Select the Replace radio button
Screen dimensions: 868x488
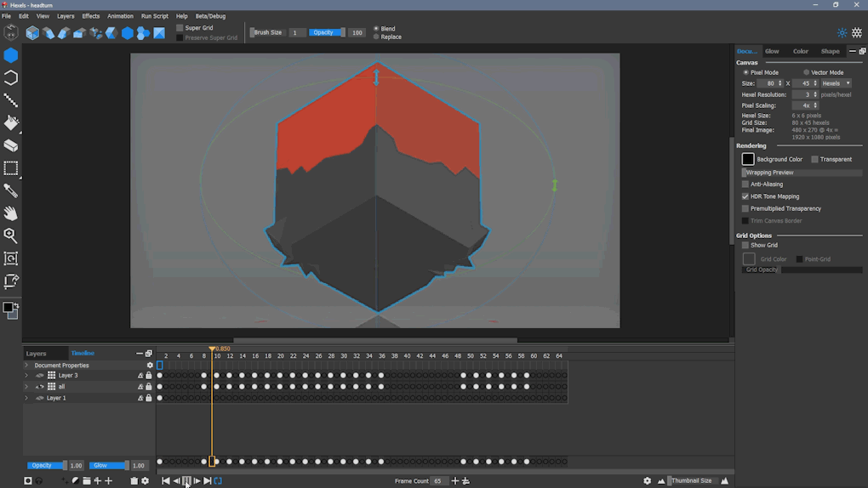tap(376, 37)
